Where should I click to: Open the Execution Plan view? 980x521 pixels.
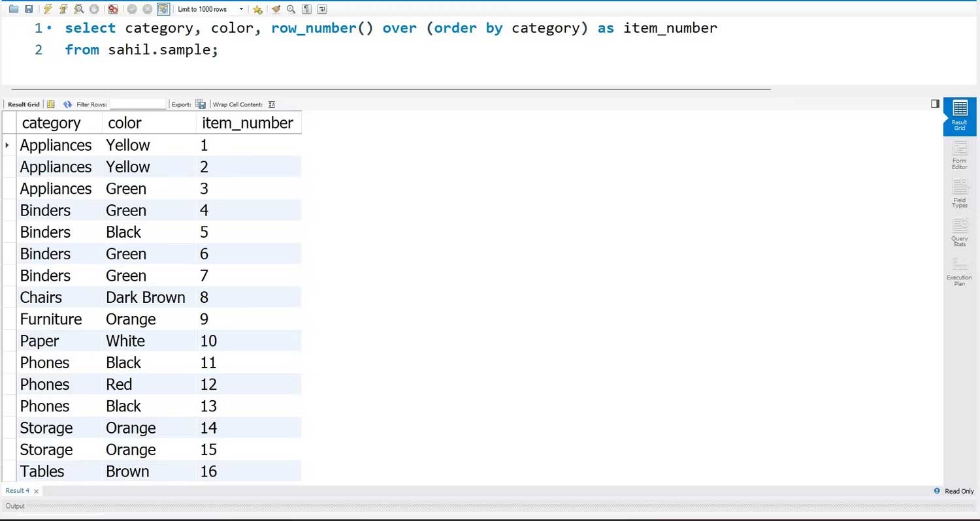[959, 272]
